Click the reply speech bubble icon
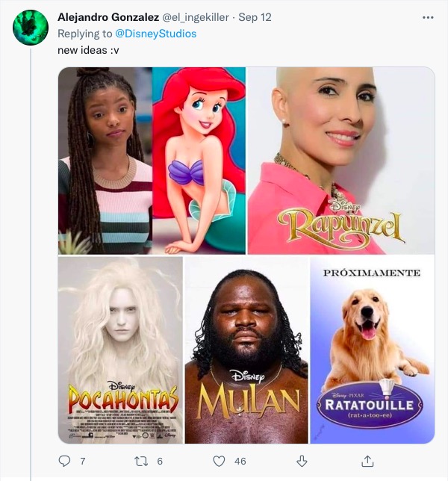The height and width of the screenshot is (481, 448). pos(64,461)
